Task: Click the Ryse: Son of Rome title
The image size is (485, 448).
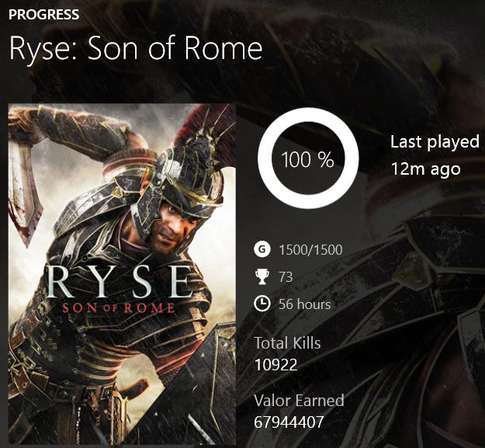Action: tap(136, 49)
